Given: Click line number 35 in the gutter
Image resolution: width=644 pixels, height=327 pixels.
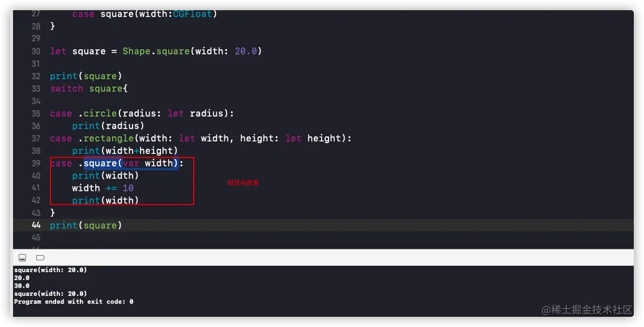Looking at the screenshot, I should coord(36,114).
